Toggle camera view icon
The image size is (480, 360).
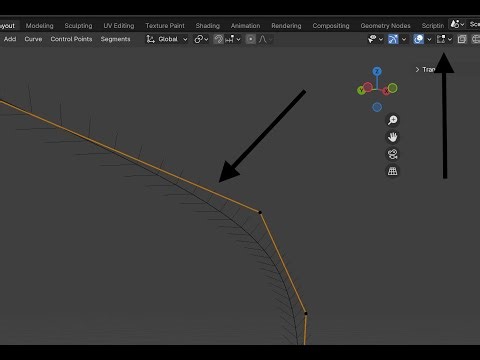(x=393, y=154)
